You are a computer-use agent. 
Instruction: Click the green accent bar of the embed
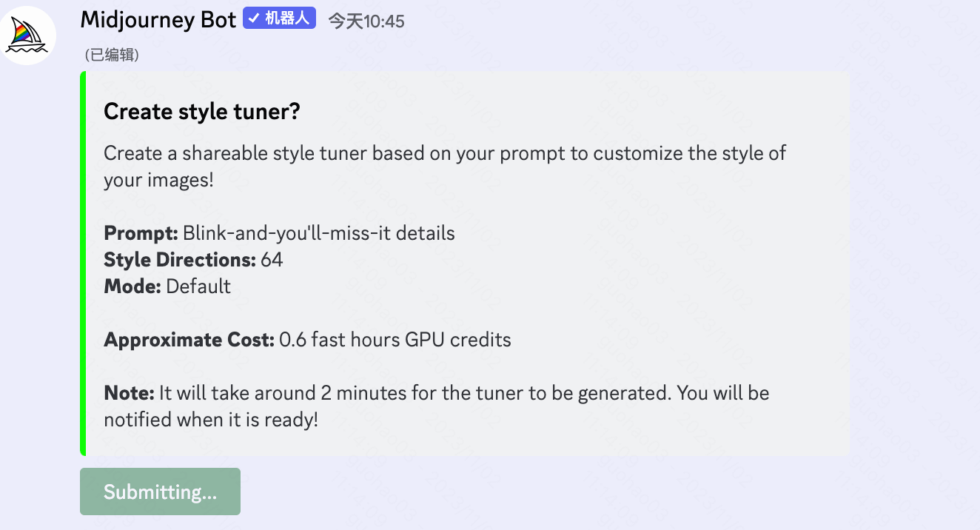coord(83,264)
